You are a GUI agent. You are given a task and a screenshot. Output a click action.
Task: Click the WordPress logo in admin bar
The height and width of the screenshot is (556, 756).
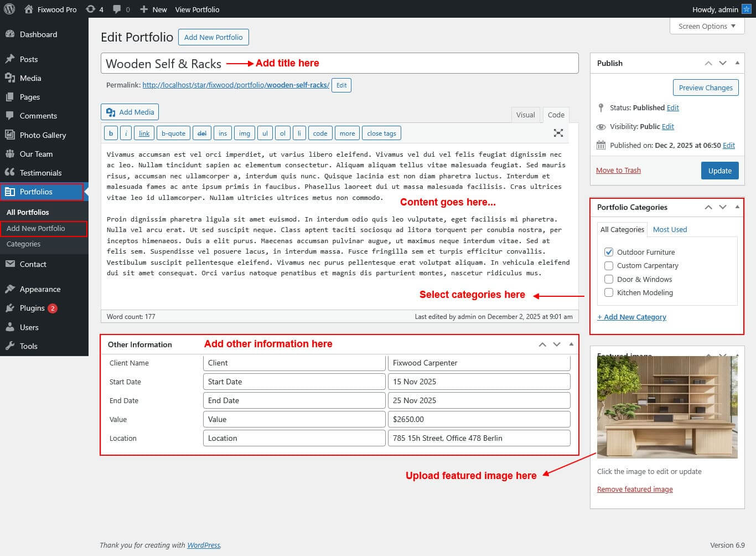9,9
